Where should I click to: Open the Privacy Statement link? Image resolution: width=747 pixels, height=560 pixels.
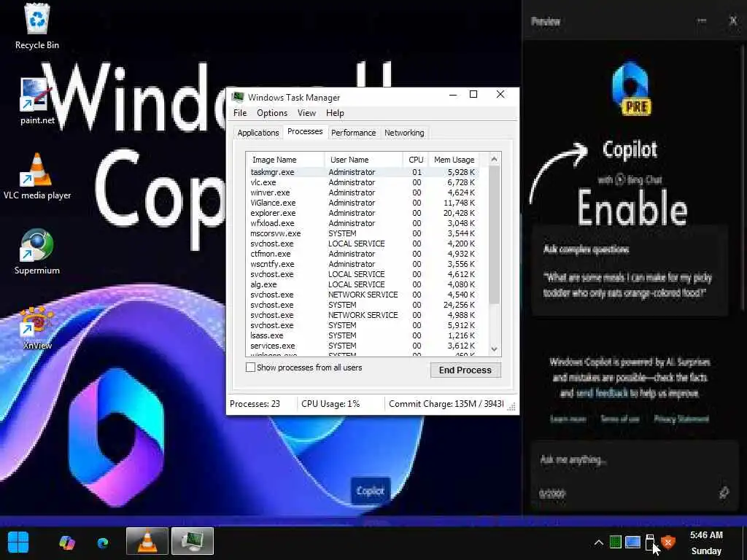(x=681, y=419)
